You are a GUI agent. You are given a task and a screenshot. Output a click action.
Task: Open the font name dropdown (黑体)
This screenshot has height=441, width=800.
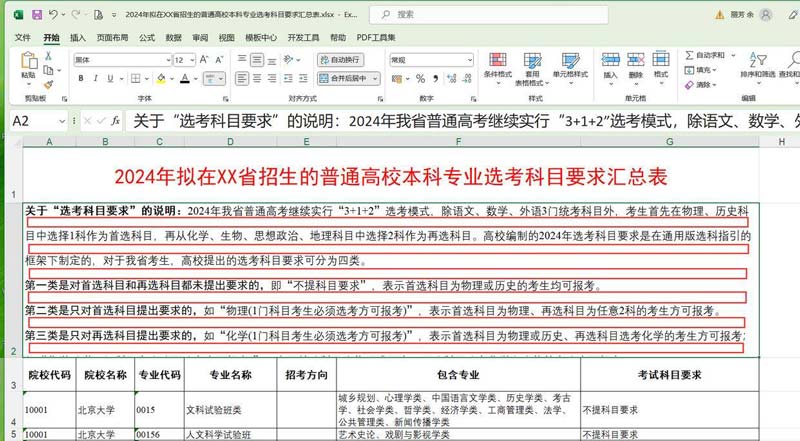[x=168, y=60]
